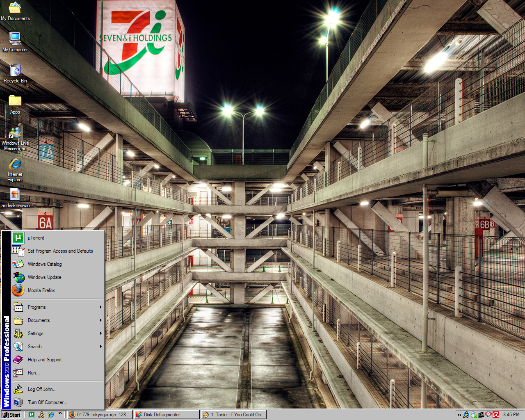Screen dimensions: 525x420
Task: Launch Mozilla Firefox from Start menu
Action: [41, 290]
